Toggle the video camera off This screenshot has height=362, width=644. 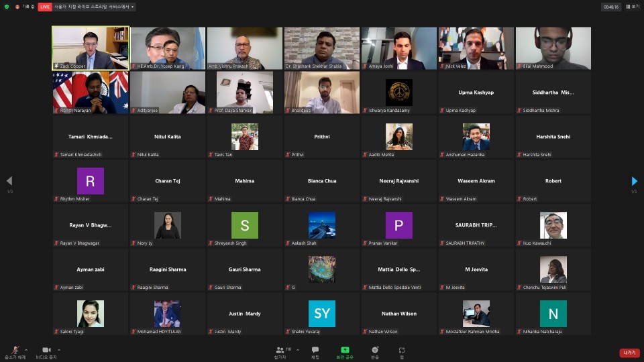click(46, 351)
